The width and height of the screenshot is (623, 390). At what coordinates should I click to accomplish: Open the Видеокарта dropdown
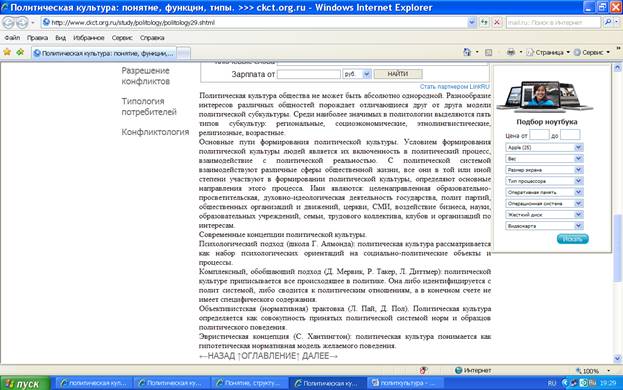pos(544,226)
